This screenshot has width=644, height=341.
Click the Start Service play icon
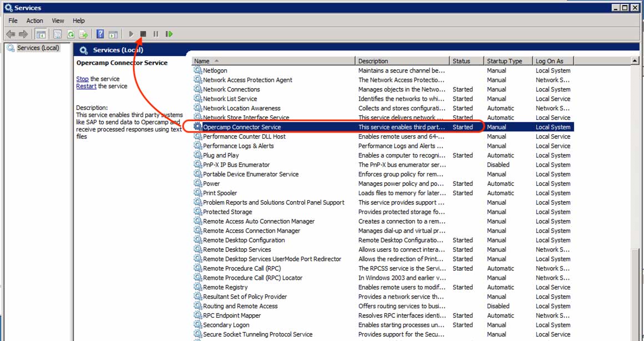click(x=131, y=34)
